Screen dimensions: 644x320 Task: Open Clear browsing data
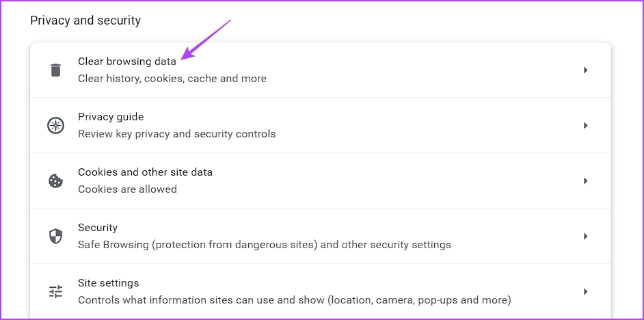coord(321,70)
